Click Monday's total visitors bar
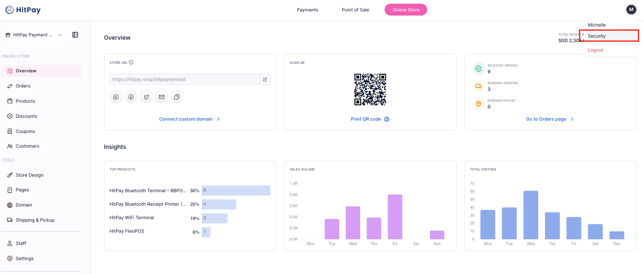 488,225
